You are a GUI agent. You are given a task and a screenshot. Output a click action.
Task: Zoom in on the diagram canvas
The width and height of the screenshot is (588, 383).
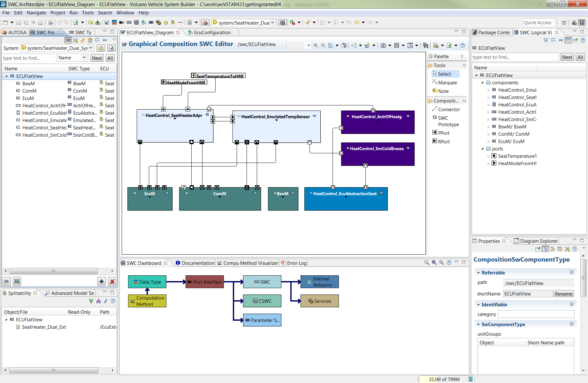click(x=316, y=45)
